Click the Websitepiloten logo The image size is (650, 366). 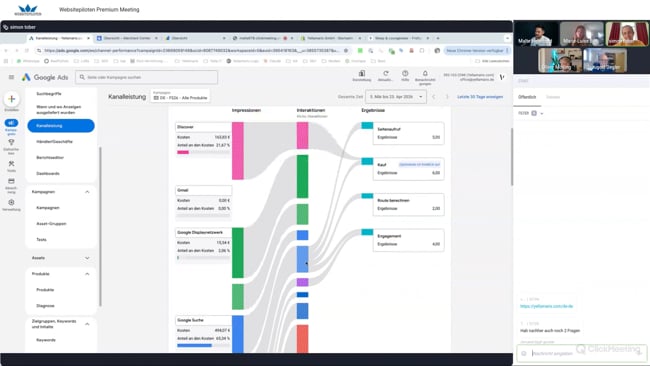(28, 10)
